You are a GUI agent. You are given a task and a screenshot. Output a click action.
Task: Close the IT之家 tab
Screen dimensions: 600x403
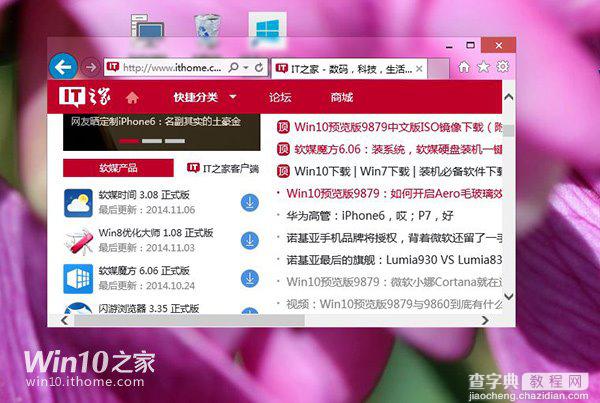(x=419, y=69)
